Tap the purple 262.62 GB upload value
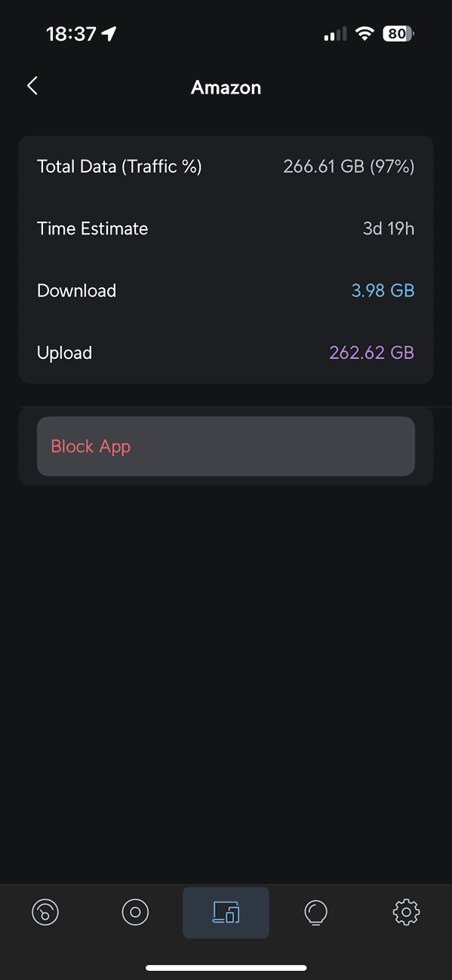Viewport: 452px width, 980px height. click(372, 353)
